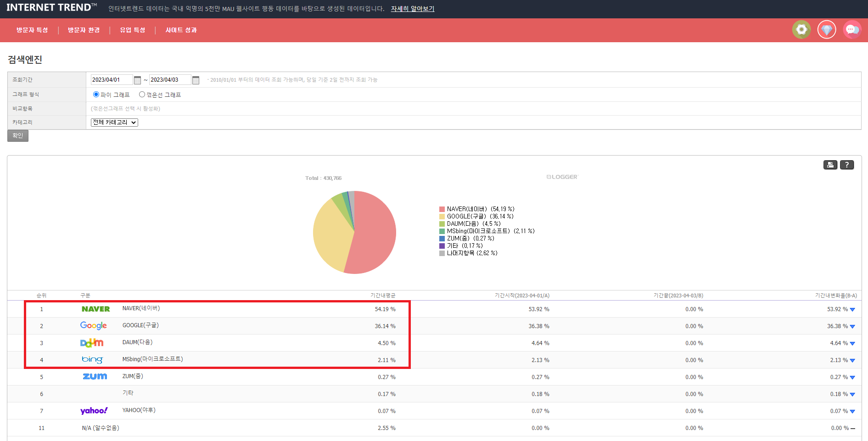This screenshot has width=868, height=441.
Task: Click the N/A (알수없음) row label
Action: click(x=101, y=428)
